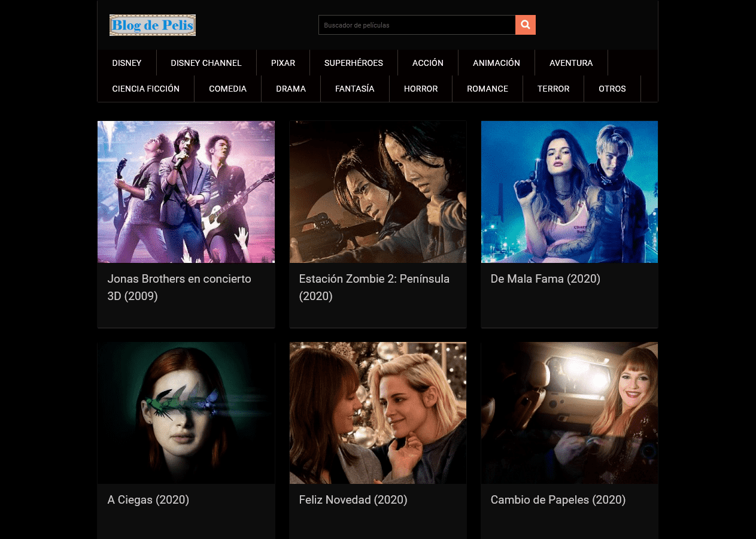This screenshot has width=756, height=539.
Task: Go to CIENCIA FICCIÓN category
Action: point(146,89)
